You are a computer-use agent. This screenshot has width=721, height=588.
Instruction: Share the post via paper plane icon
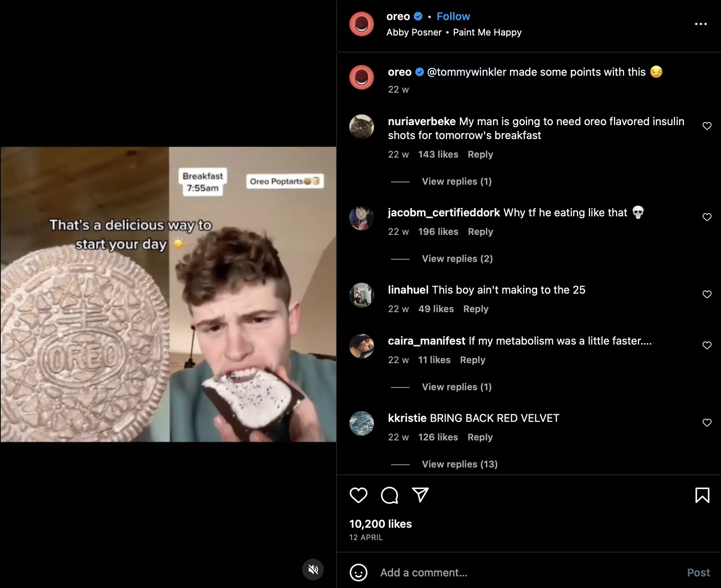coord(420,495)
